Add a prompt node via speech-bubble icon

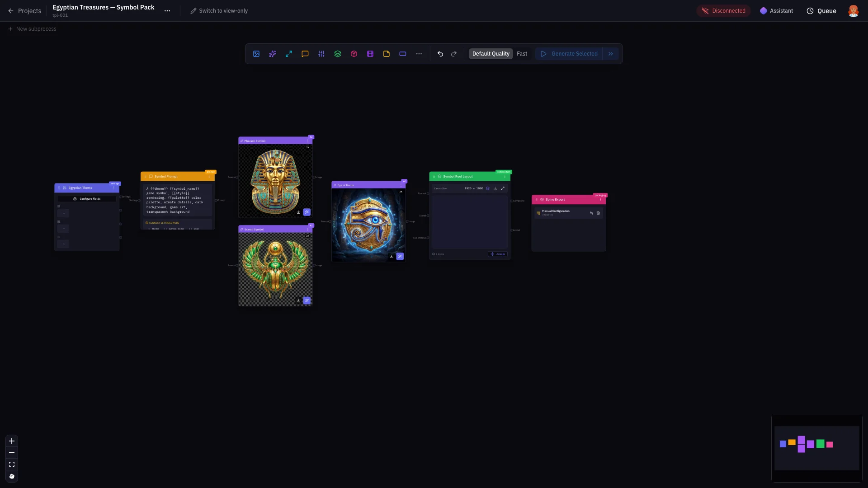[305, 54]
